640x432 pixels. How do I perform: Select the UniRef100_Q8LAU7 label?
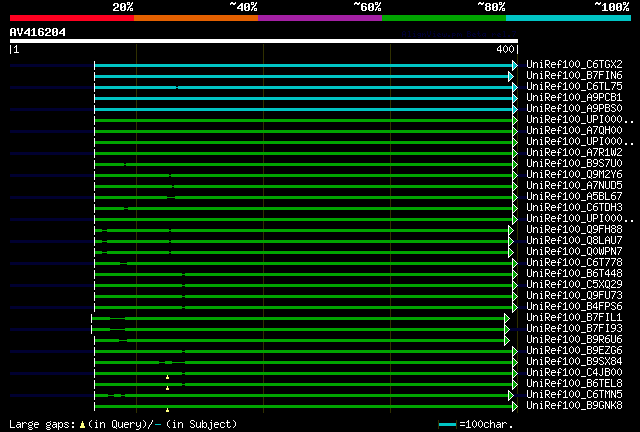point(574,241)
